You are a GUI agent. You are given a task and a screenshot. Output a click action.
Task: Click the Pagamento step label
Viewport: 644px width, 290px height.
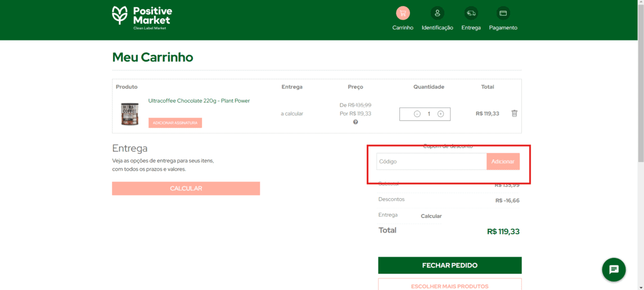[503, 28]
